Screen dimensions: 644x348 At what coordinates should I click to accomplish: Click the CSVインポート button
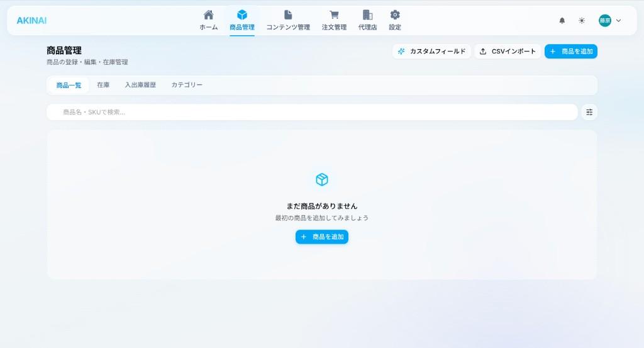(x=508, y=52)
